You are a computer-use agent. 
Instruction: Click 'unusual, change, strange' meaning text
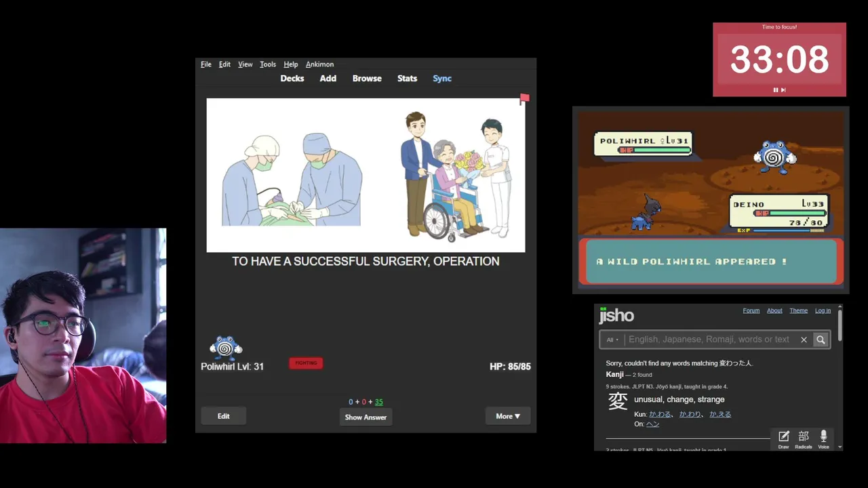pyautogui.click(x=679, y=399)
